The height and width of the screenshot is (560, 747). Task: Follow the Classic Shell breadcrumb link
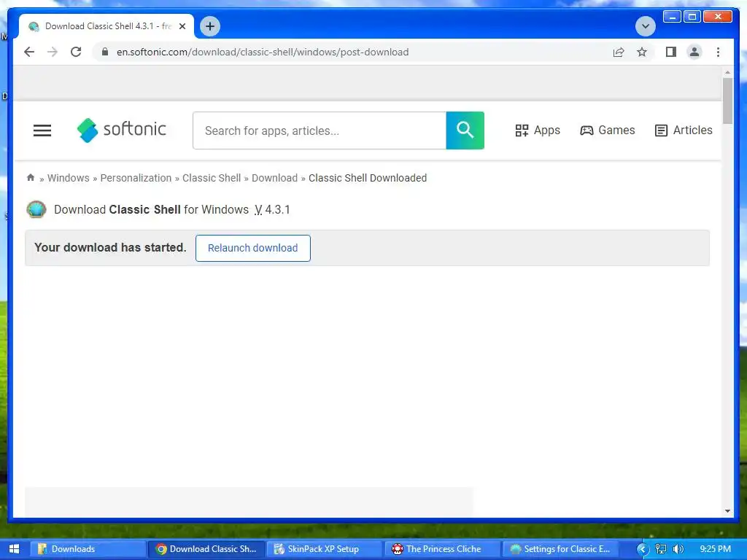click(212, 178)
